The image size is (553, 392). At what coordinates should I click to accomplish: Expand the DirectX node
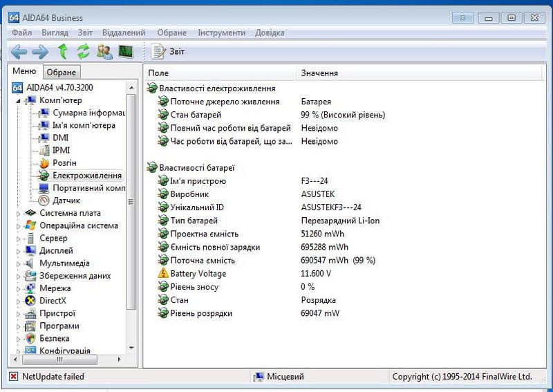(19, 301)
